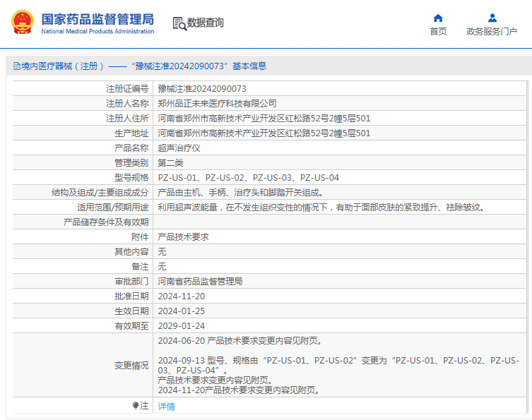
Task: Click the product name 超声治疗仪 cell
Action: [x=340, y=148]
